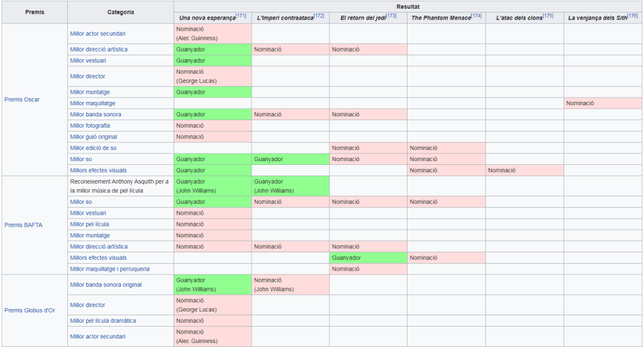
Task: Open the Millor banda sonora link
Action: pyautogui.click(x=96, y=115)
